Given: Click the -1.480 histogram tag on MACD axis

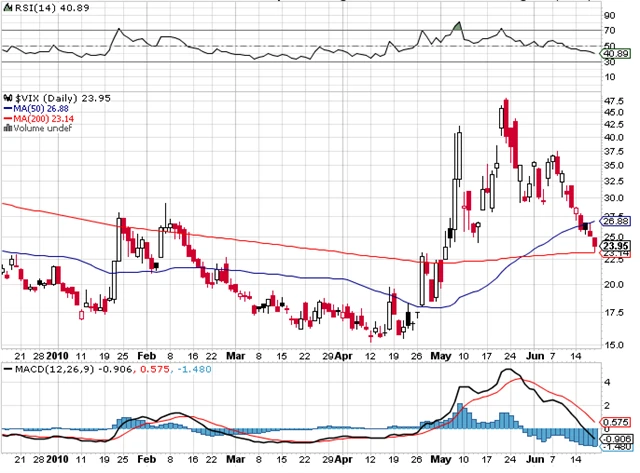Looking at the screenshot, I should 615,447.
